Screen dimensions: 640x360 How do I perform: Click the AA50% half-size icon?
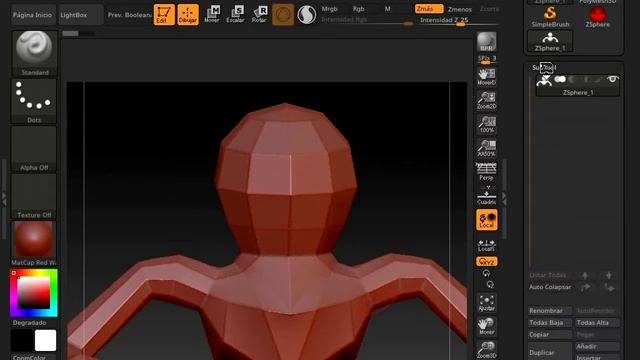pyautogui.click(x=487, y=148)
